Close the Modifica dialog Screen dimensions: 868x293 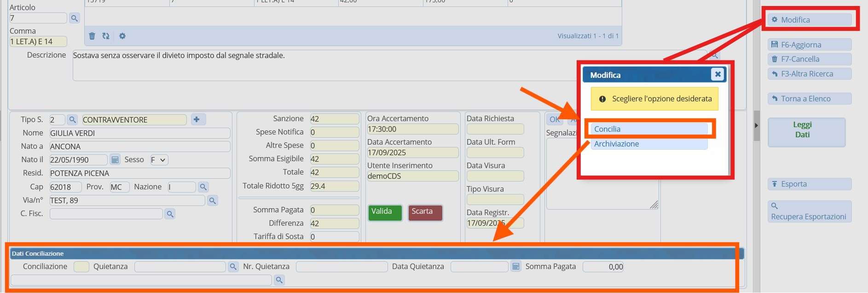click(718, 74)
